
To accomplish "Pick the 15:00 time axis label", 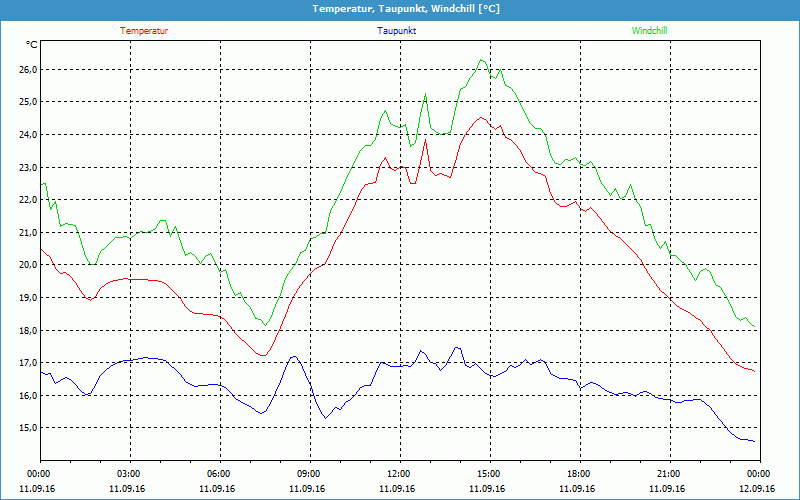I will tap(488, 474).
